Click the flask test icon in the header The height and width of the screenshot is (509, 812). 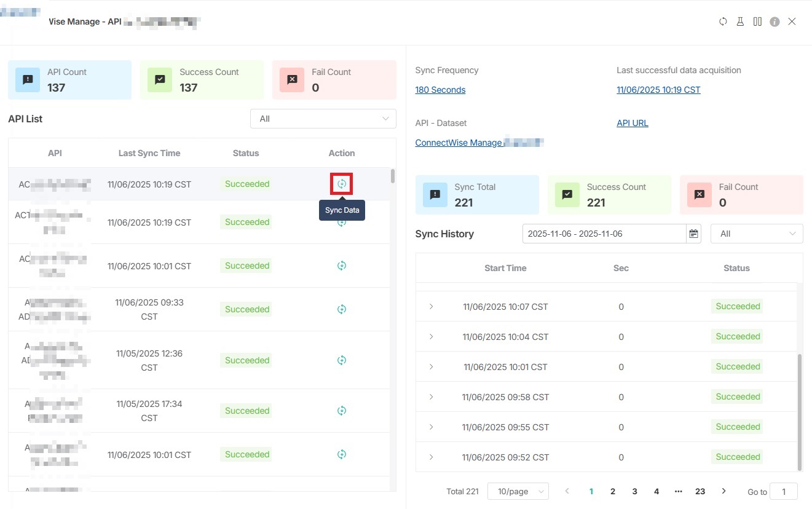(x=740, y=22)
